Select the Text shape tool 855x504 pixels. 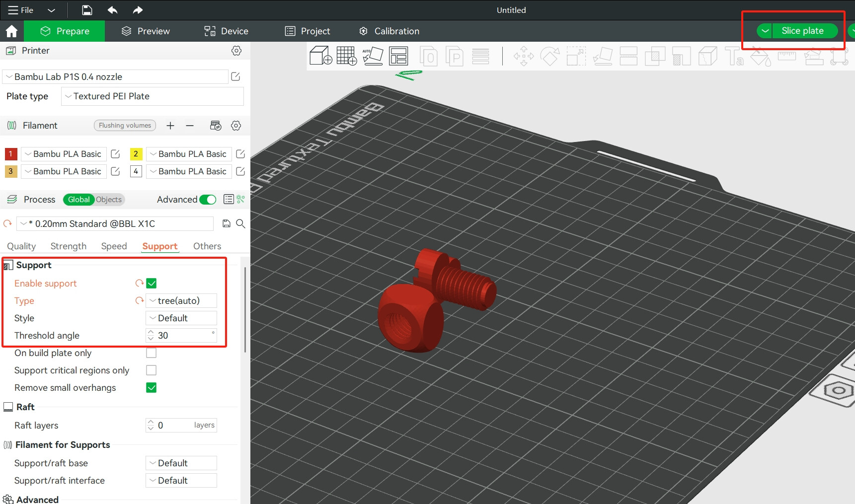734,56
